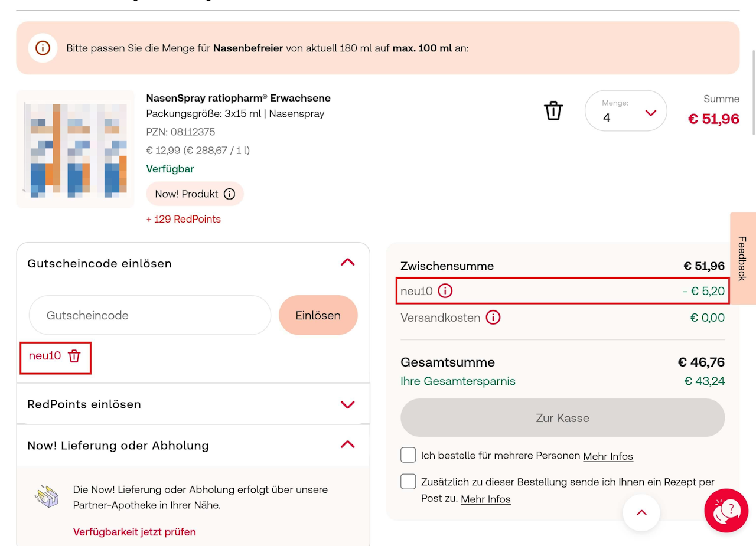Click the Einlösen button
Screen dimensions: 756x546
click(x=318, y=315)
